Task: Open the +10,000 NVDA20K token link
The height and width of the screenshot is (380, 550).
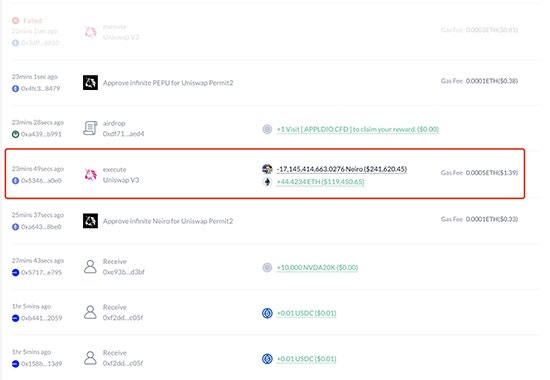Action: pyautogui.click(x=317, y=267)
